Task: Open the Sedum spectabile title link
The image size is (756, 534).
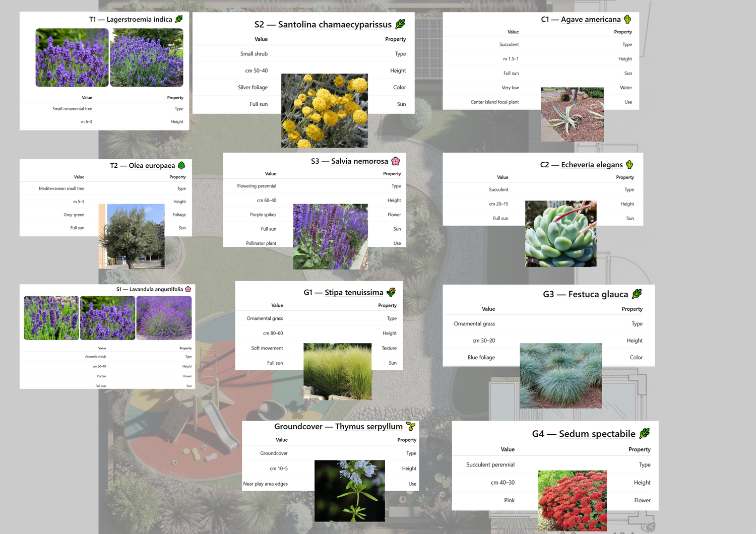Action: coord(597,434)
